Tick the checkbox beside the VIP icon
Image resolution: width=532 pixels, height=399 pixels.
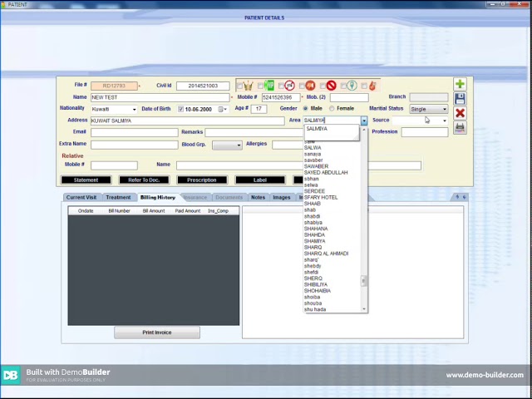[260, 86]
